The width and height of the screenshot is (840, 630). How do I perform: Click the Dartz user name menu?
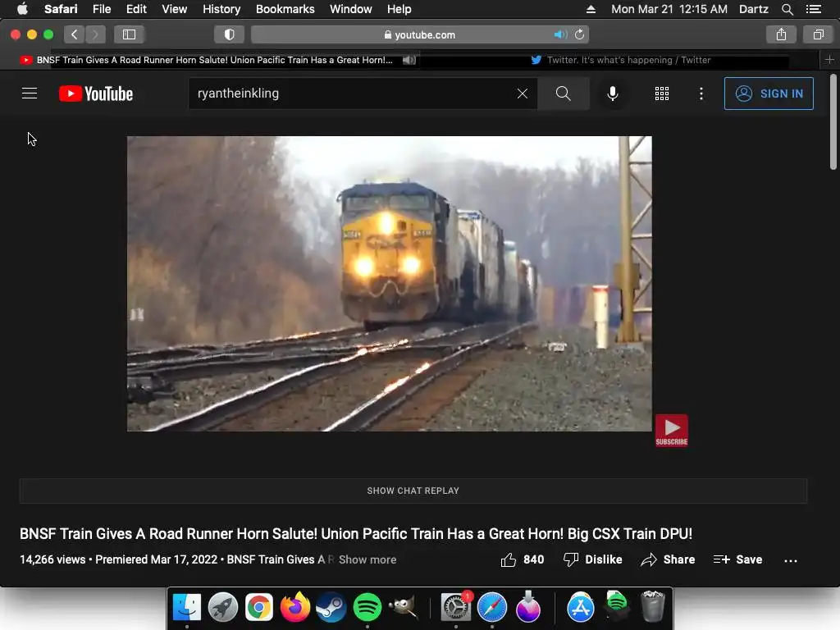point(753,9)
